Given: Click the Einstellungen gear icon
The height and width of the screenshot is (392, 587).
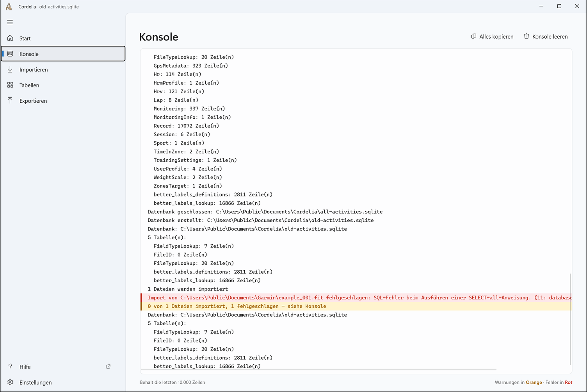Looking at the screenshot, I should [x=10, y=382].
